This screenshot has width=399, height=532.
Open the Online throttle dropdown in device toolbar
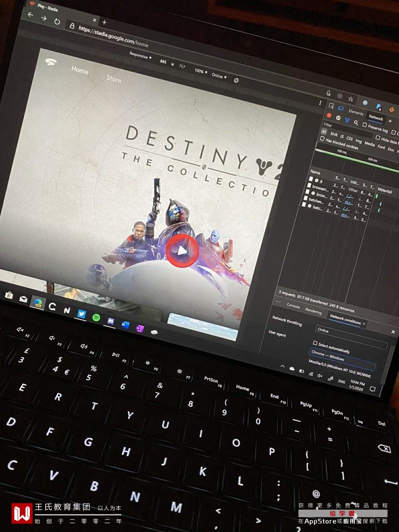219,76
